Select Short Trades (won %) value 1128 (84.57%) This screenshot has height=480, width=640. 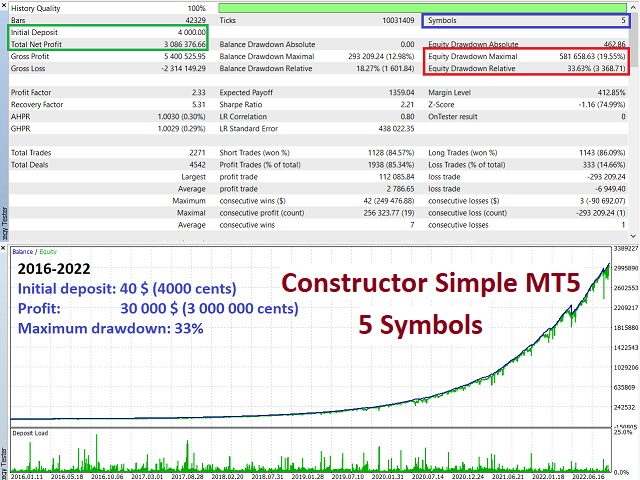coord(391,153)
